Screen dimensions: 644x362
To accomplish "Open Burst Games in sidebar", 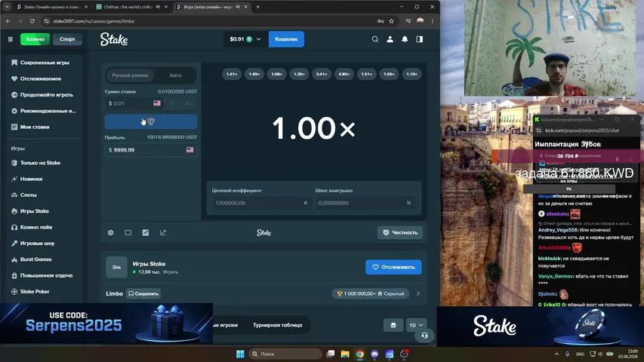I will coord(36,259).
